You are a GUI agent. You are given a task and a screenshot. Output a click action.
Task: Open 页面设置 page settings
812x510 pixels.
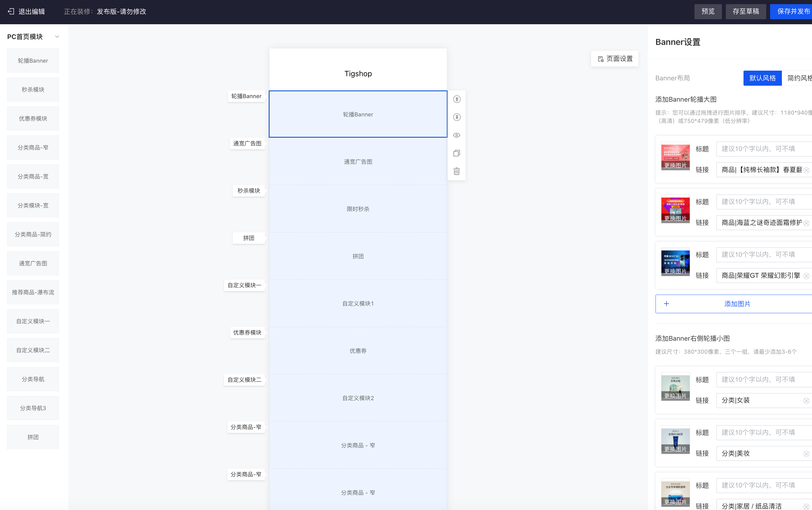click(615, 59)
